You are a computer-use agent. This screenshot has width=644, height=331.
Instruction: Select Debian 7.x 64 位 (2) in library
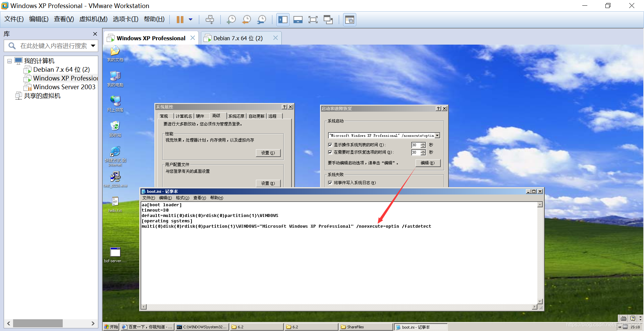61,69
